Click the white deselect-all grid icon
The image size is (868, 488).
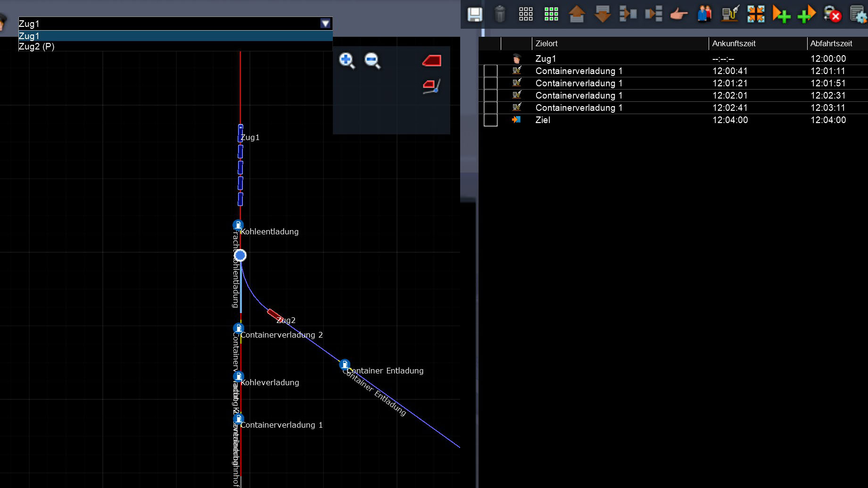click(x=526, y=14)
